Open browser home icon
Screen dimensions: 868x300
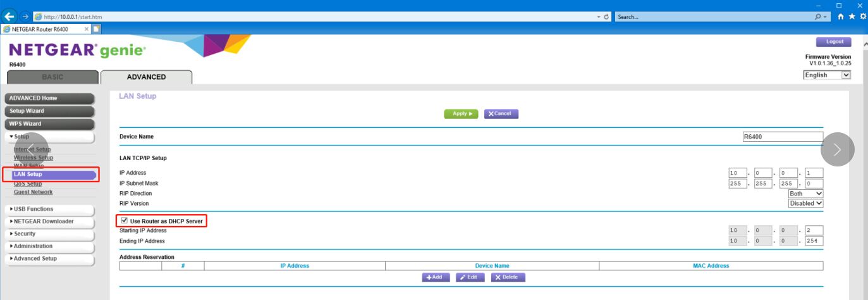click(x=841, y=17)
